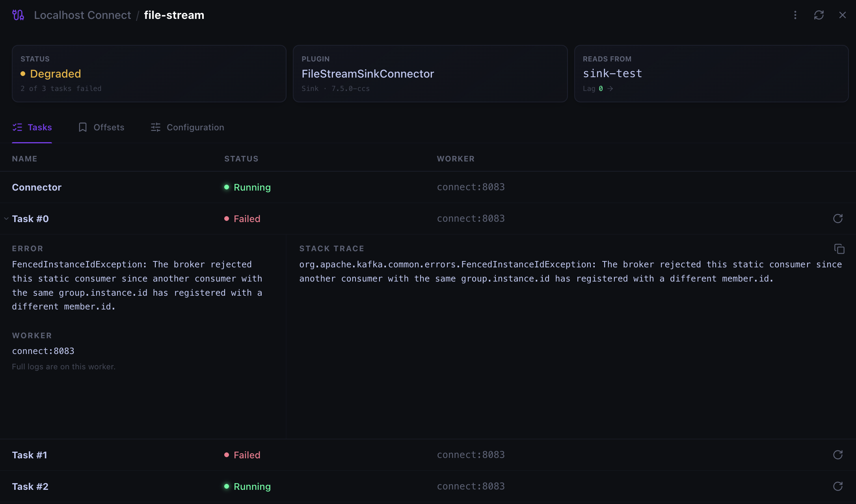This screenshot has width=856, height=504.
Task: Collapse the Task #0 details chevron
Action: point(6,219)
